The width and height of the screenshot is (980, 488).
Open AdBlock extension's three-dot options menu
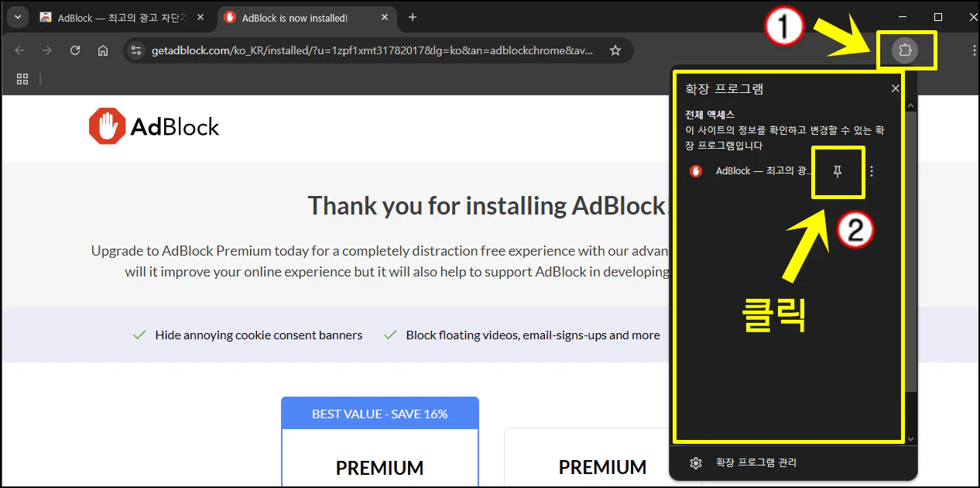[872, 172]
